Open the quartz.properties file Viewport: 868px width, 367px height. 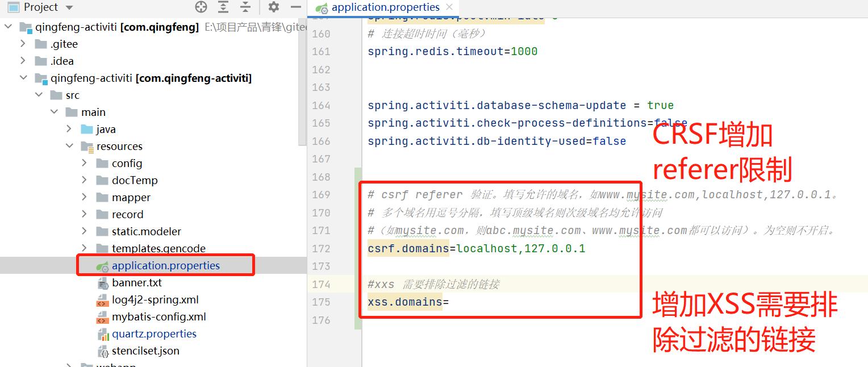click(153, 333)
